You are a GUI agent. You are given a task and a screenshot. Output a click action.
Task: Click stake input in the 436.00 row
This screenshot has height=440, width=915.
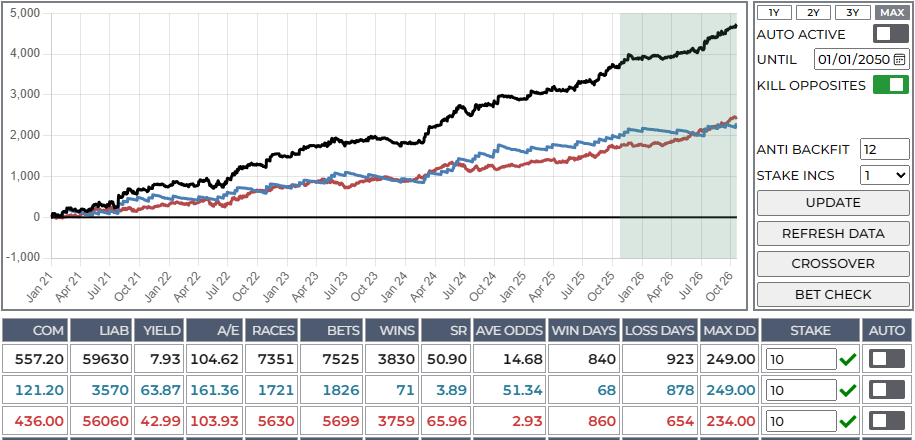(801, 421)
